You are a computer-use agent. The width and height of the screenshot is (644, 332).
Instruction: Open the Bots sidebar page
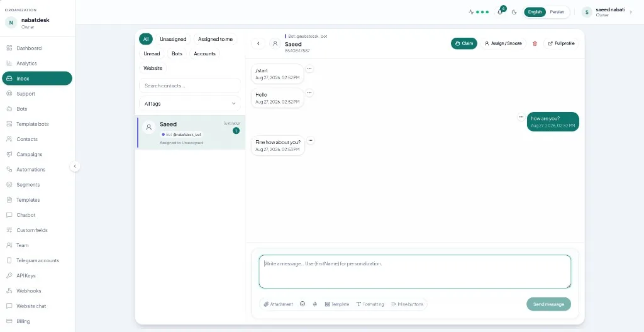click(x=37, y=109)
